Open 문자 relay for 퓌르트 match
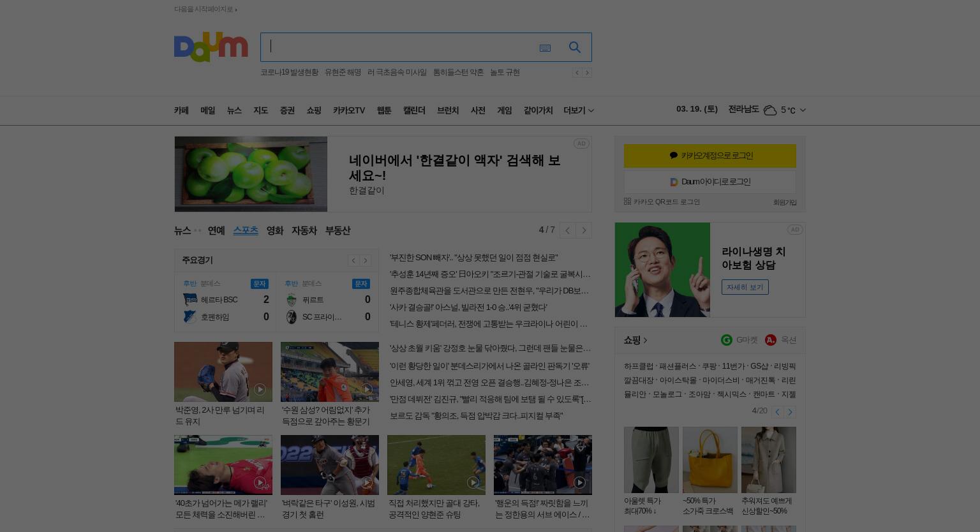The width and height of the screenshot is (980, 532). coord(360,284)
